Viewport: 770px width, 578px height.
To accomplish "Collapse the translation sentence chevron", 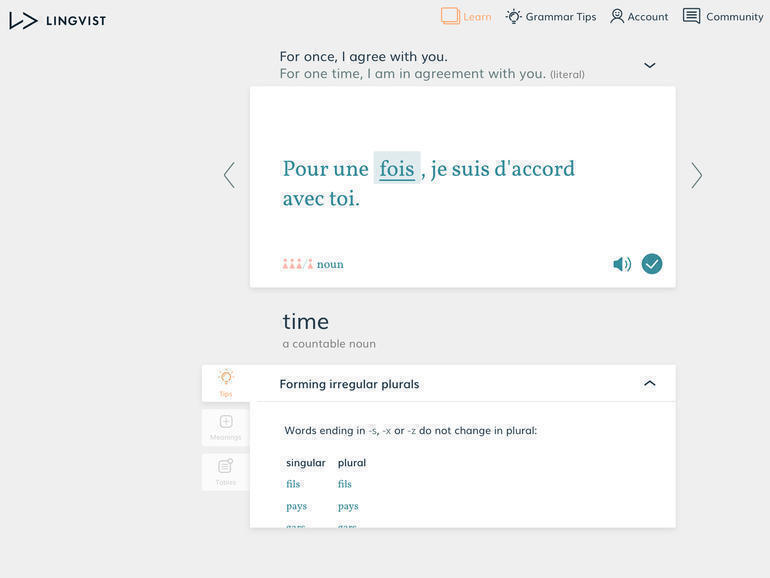I will point(650,65).
